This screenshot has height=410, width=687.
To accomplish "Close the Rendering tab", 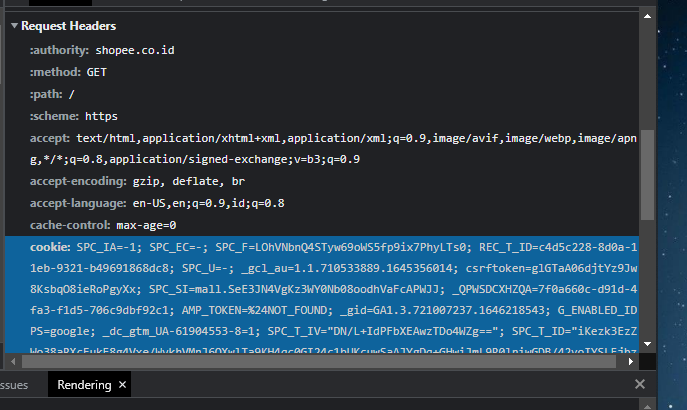I will [123, 384].
